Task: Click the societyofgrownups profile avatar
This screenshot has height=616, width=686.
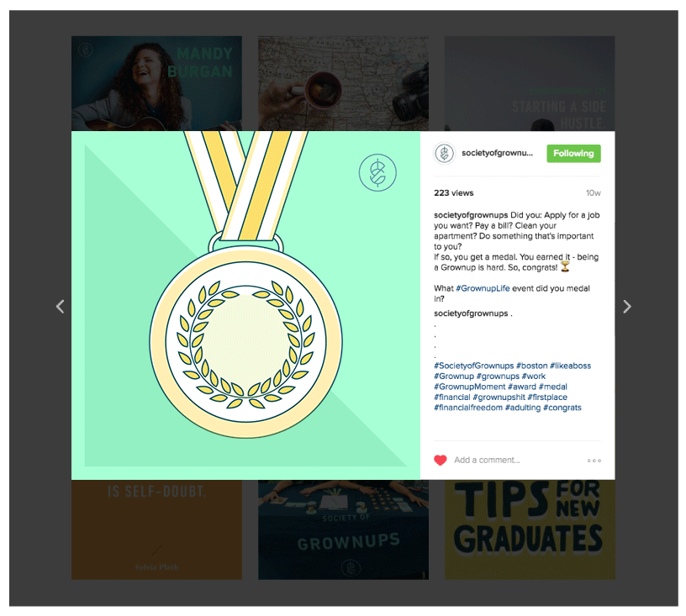Action: click(444, 154)
